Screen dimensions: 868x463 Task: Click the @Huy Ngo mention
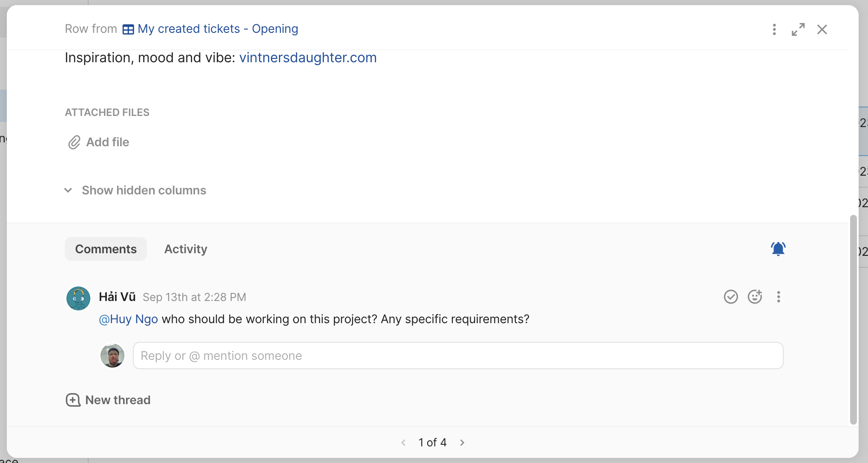point(128,319)
